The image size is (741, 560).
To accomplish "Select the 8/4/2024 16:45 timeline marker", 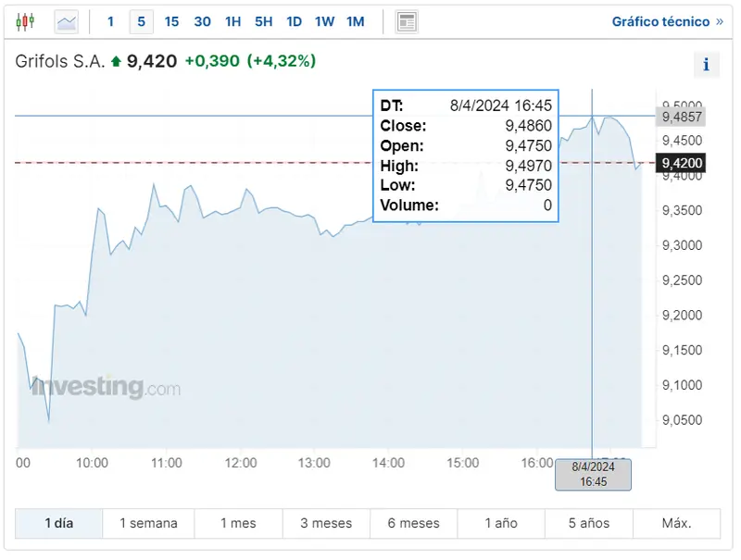I will click(593, 474).
